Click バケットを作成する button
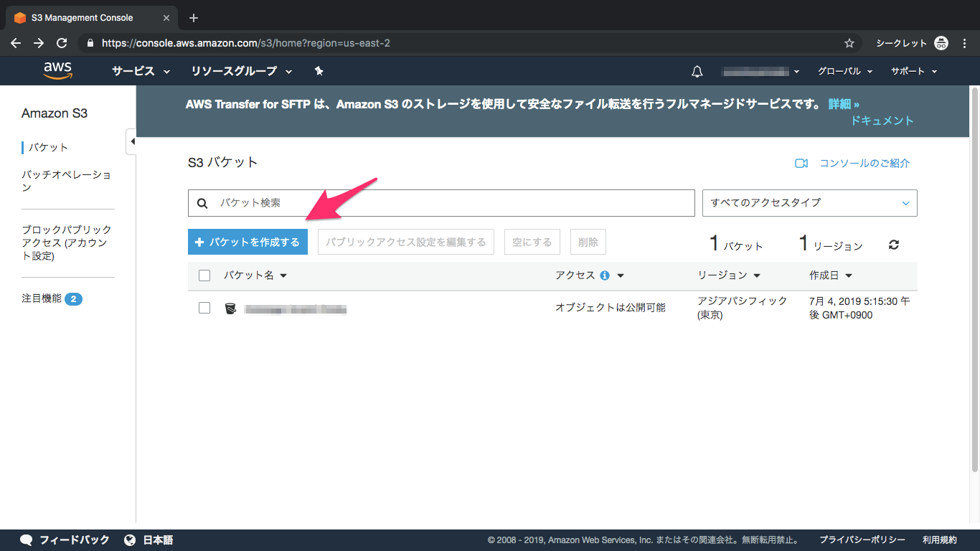This screenshot has height=551, width=980. click(248, 242)
